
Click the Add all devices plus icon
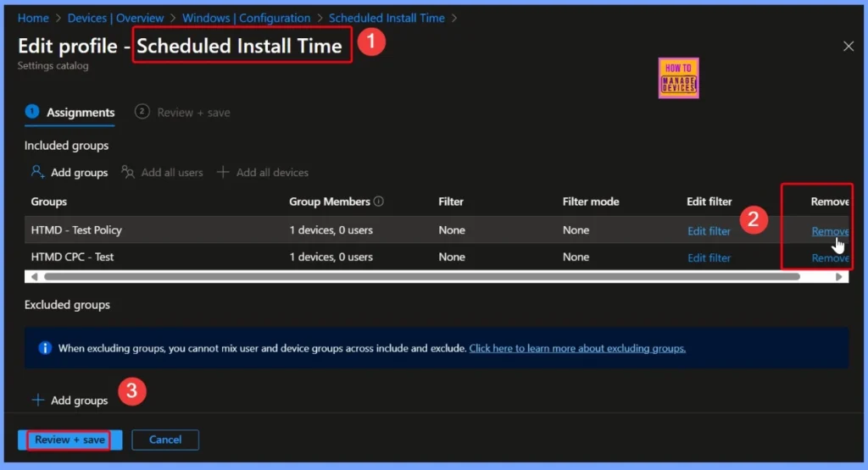click(x=223, y=172)
